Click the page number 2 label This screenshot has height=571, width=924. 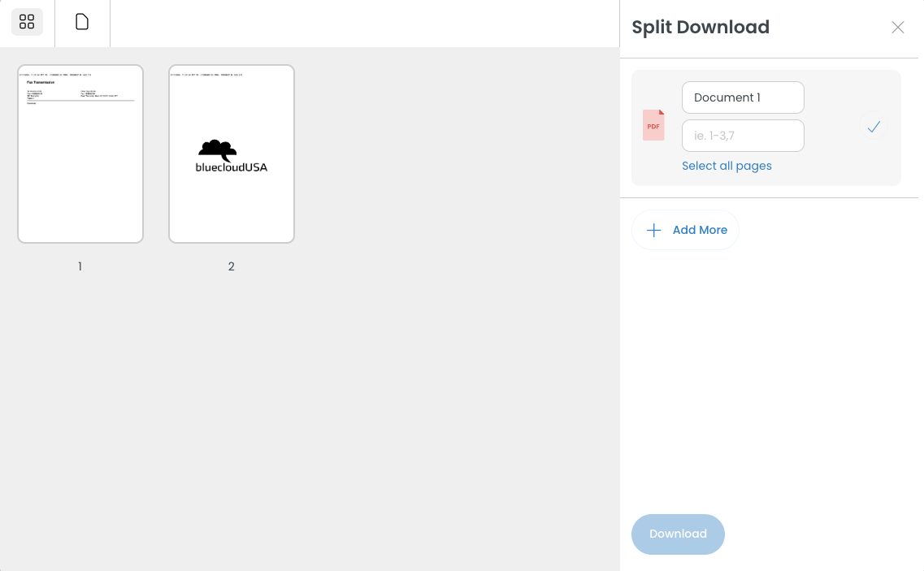[231, 266]
